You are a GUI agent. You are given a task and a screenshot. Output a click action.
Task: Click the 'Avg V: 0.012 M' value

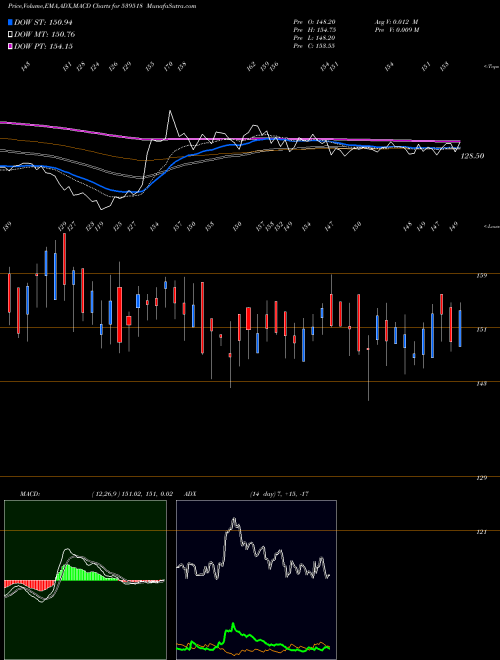point(396,22)
